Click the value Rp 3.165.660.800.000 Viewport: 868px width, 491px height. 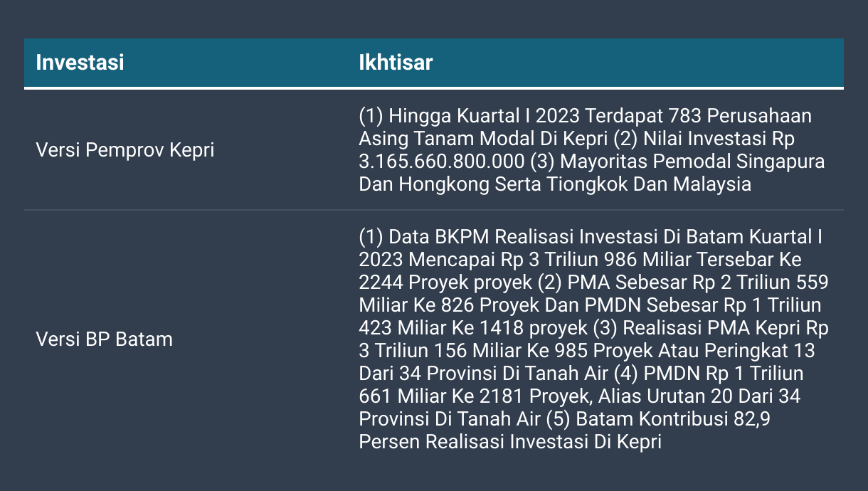point(576,150)
